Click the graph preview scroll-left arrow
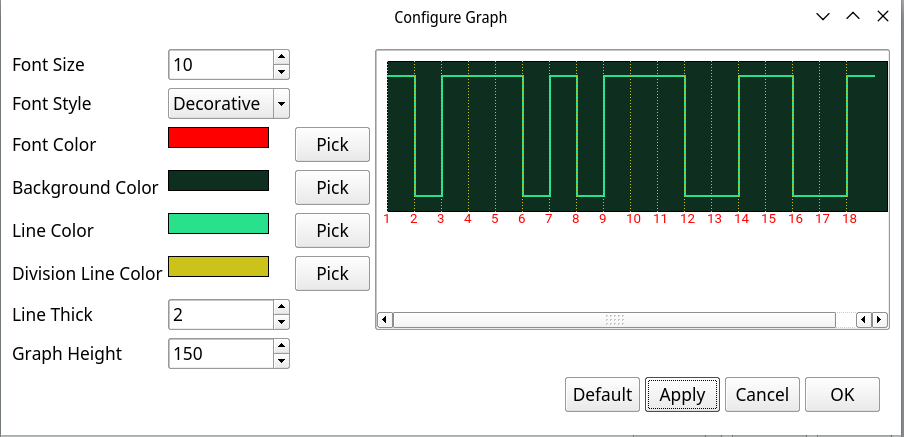Screen dimensions: 904x437 click(385, 319)
